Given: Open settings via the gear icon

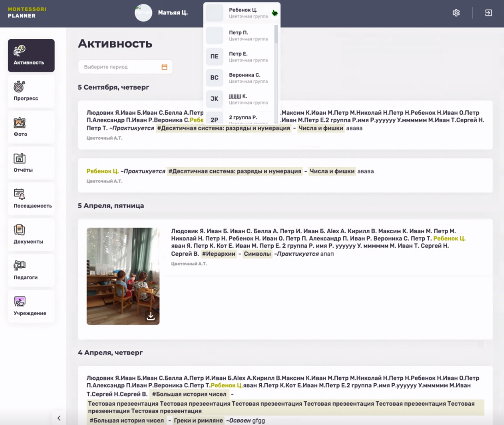Looking at the screenshot, I should pos(456,13).
